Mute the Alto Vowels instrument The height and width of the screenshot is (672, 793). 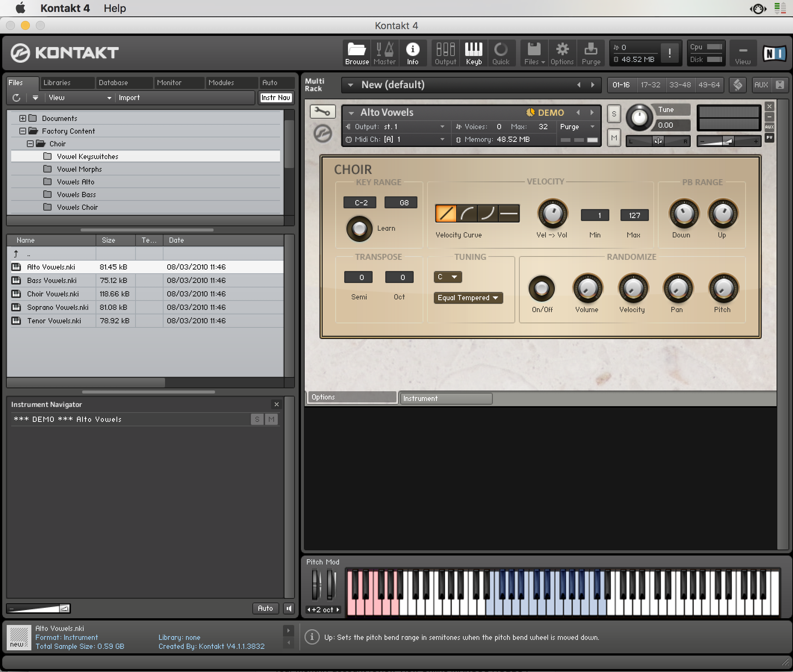click(x=613, y=138)
